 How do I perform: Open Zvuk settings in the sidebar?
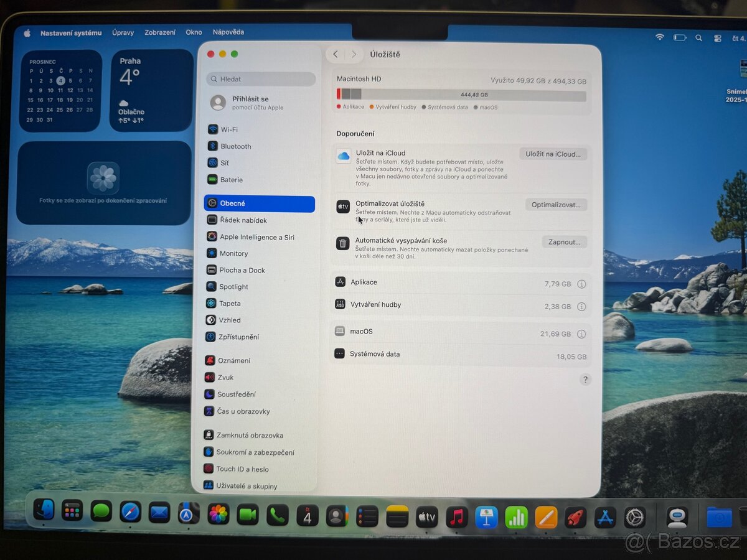tap(226, 377)
